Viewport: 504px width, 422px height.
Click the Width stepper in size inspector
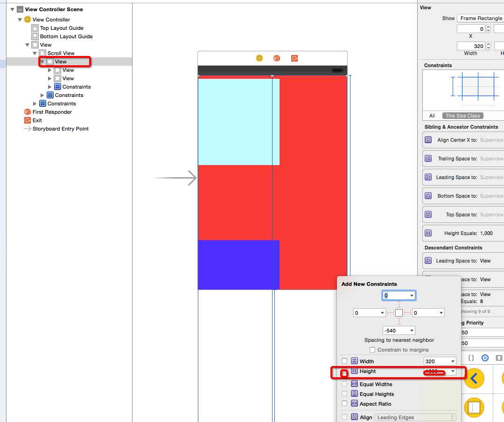[488, 46]
